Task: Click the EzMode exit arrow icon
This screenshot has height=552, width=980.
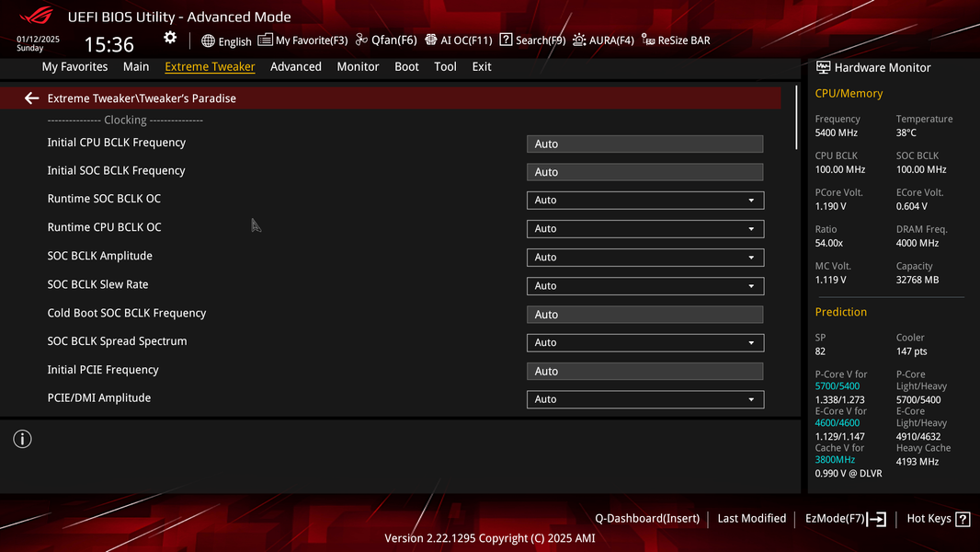Action: [877, 519]
